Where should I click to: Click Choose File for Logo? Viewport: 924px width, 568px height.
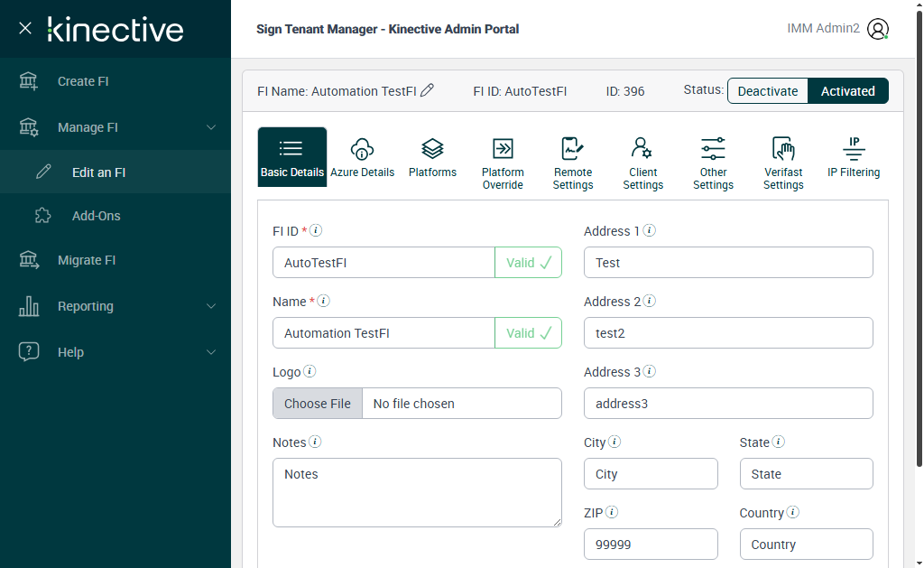[x=318, y=404]
